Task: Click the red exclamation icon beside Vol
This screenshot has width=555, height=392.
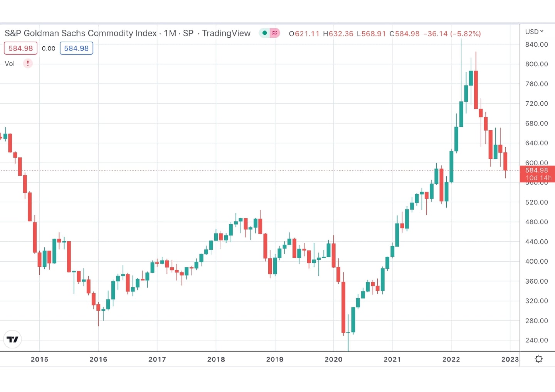Action: coord(28,63)
